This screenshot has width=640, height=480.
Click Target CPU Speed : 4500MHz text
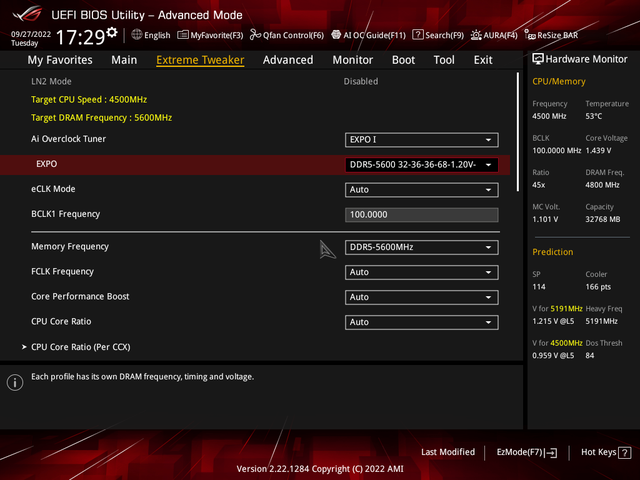point(89,100)
